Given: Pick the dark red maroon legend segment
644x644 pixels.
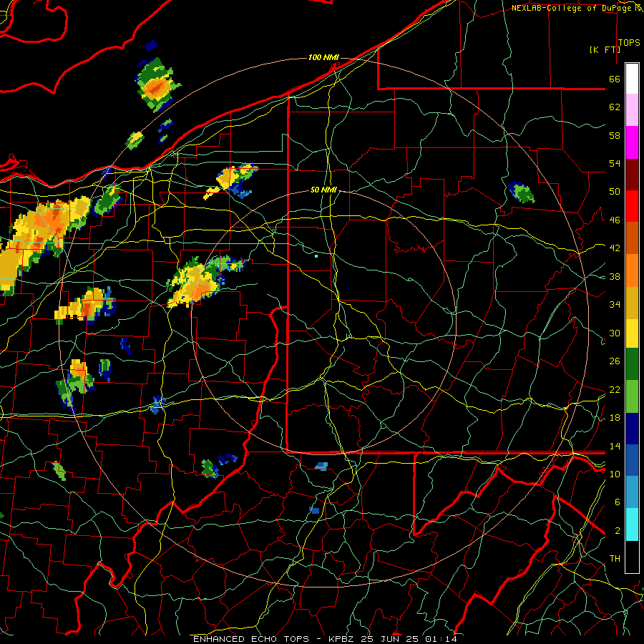Looking at the screenshot, I should tap(632, 175).
